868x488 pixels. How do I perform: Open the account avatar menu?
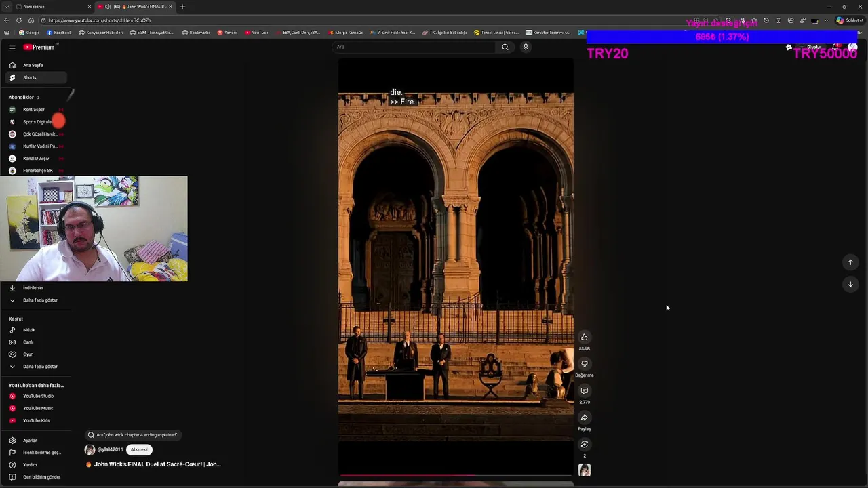click(852, 47)
